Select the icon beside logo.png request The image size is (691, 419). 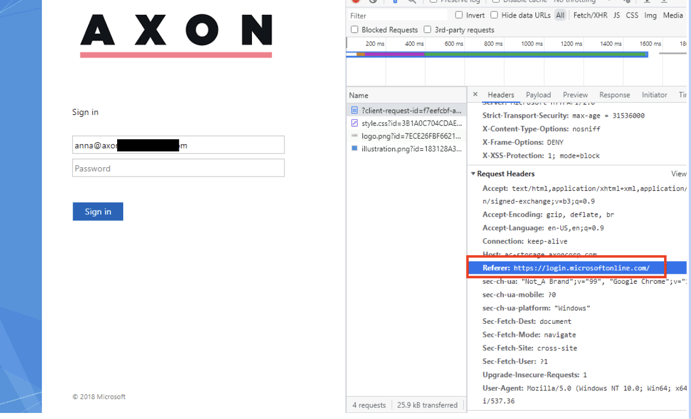click(354, 136)
